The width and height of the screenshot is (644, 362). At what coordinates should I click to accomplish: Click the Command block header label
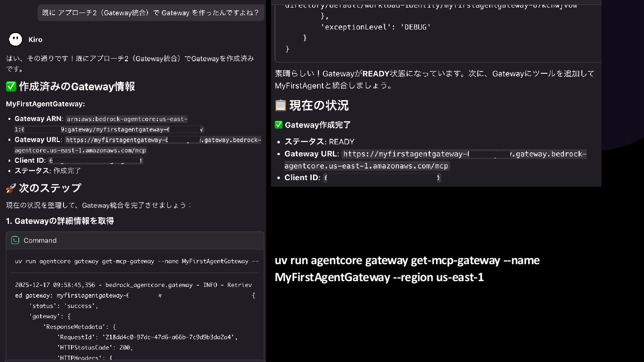(x=40, y=240)
